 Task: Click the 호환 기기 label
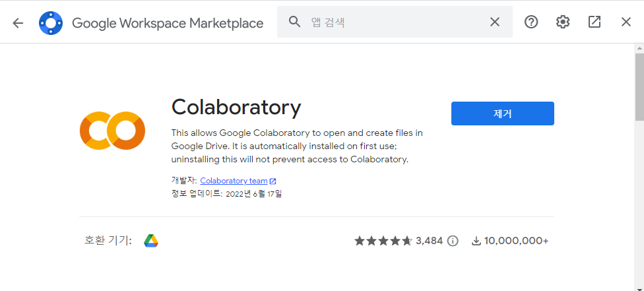tap(108, 240)
